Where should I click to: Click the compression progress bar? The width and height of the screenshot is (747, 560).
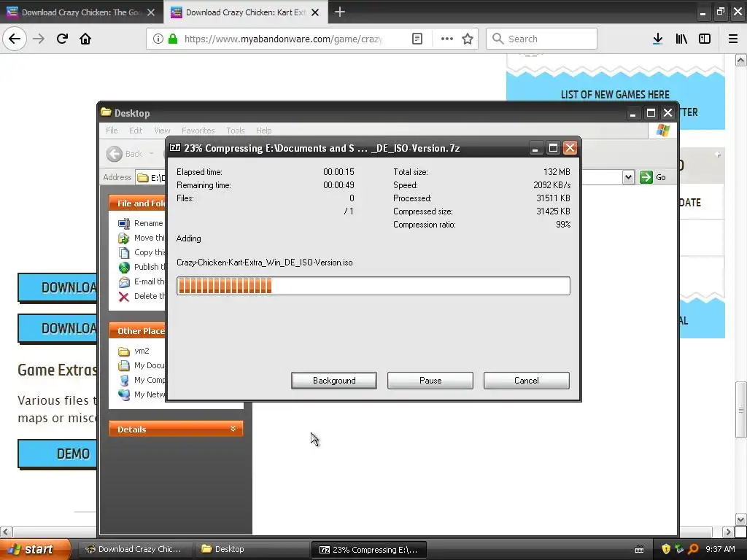click(373, 286)
